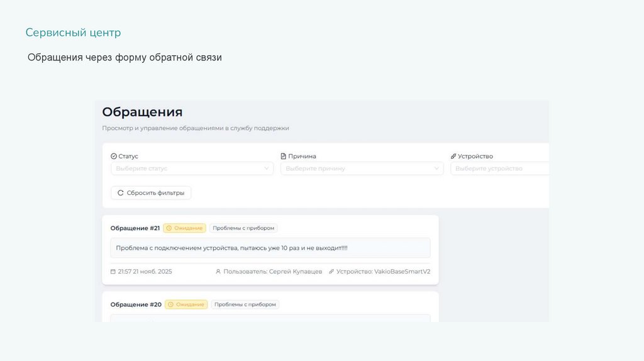Click the Устройство link icon in filters

(x=453, y=157)
